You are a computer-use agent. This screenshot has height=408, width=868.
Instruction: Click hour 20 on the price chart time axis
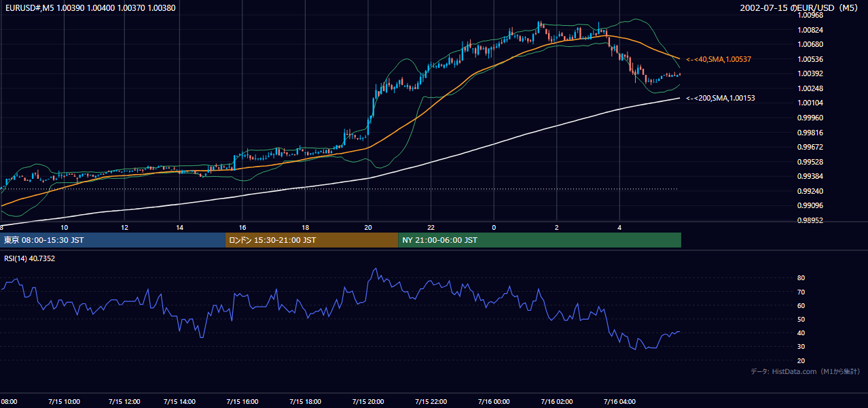tap(367, 227)
